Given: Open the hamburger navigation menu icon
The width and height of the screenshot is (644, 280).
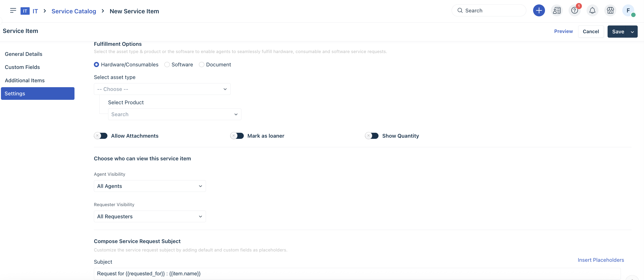Looking at the screenshot, I should [x=13, y=11].
